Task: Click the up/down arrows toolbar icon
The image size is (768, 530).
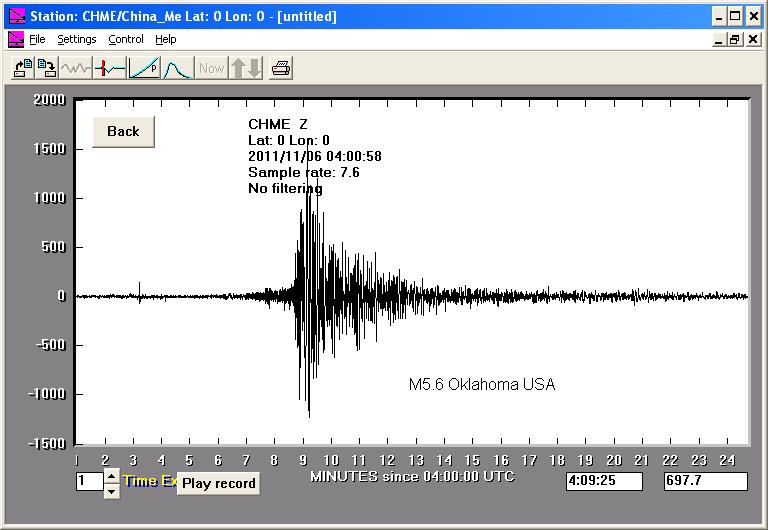Action: point(245,68)
